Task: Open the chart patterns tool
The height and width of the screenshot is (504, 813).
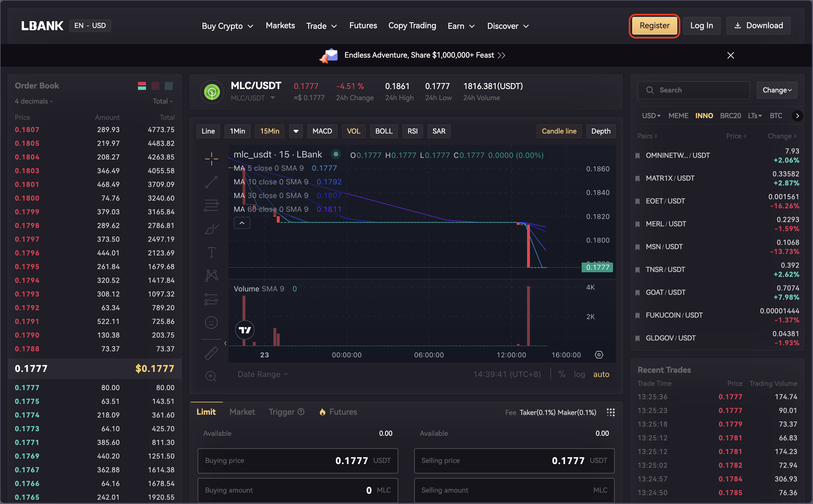Action: click(211, 275)
